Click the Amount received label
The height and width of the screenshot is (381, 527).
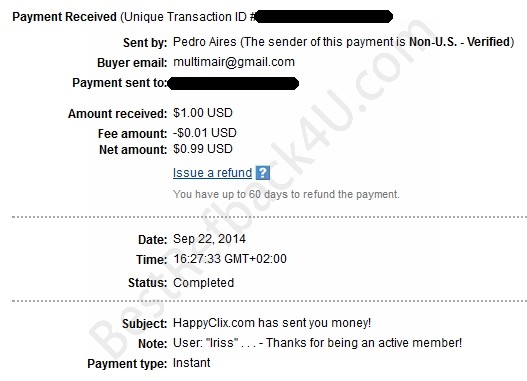tap(118, 114)
